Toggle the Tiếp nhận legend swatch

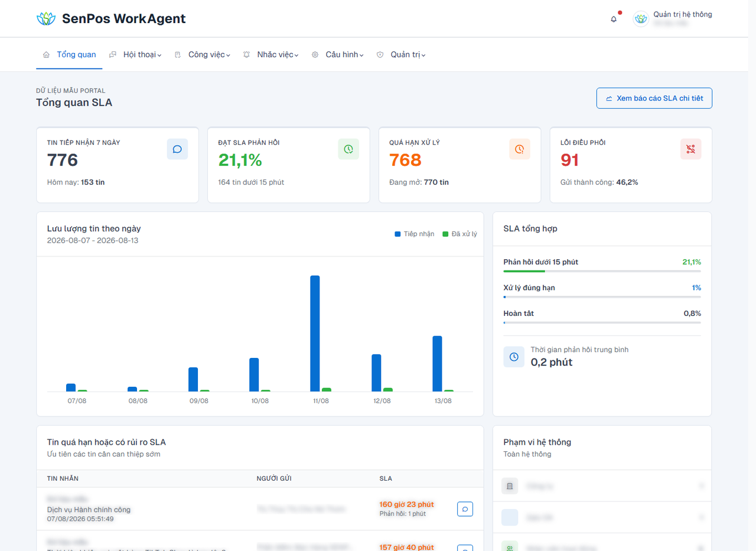[397, 234]
